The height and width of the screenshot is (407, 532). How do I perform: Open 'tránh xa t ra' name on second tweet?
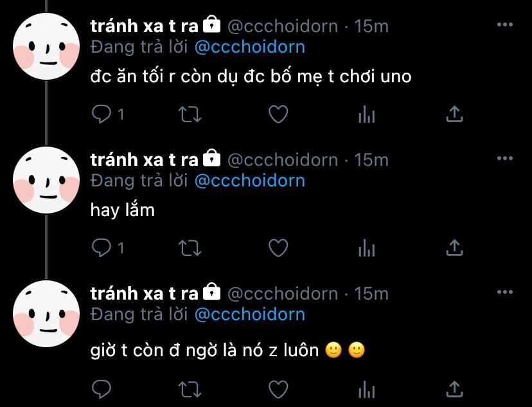pos(144,160)
